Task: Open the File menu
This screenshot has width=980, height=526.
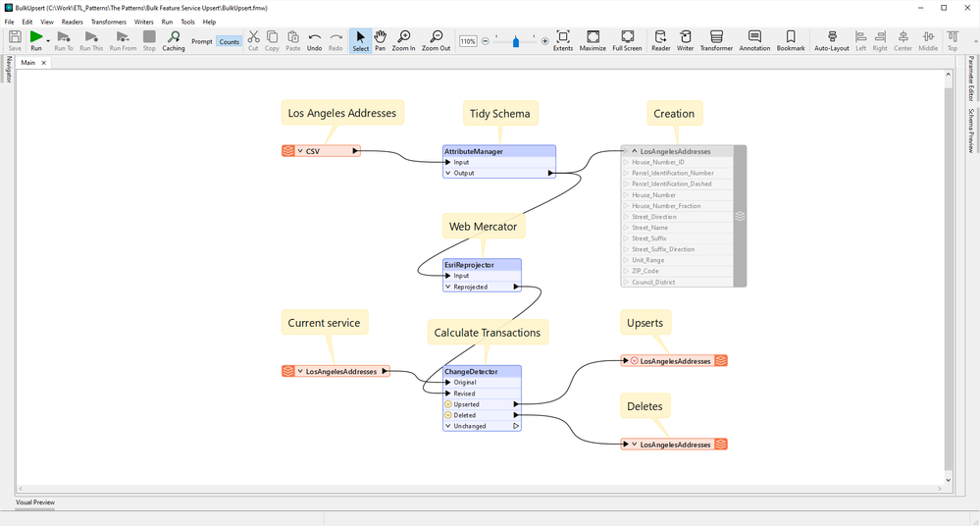Action: tap(10, 22)
